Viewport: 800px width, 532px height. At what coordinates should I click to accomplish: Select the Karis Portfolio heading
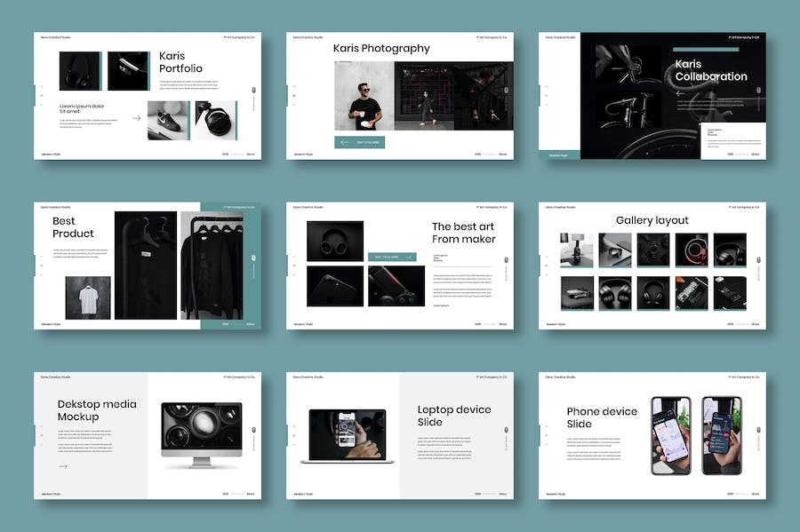[x=180, y=62]
